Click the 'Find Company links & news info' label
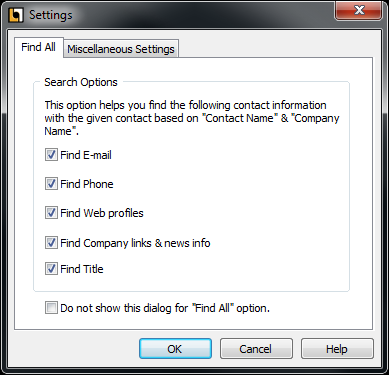Screen dimensions: 389x375 click(x=135, y=243)
